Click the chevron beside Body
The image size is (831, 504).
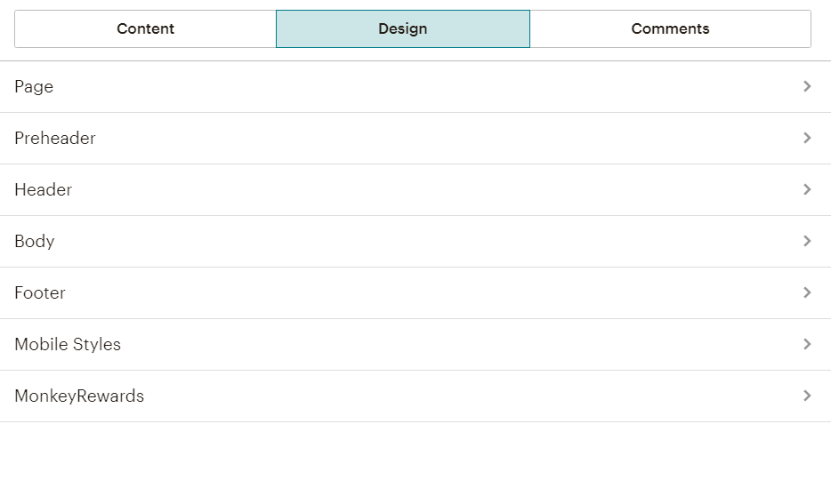tap(807, 241)
